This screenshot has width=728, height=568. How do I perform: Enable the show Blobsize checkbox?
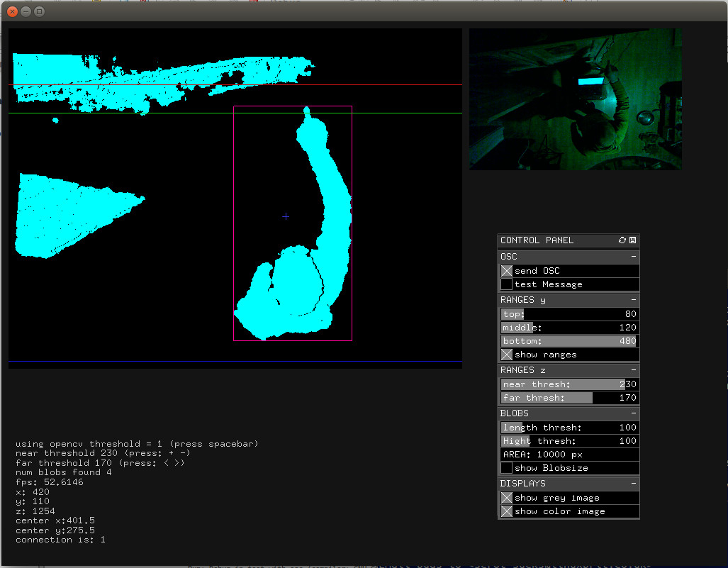click(x=507, y=468)
